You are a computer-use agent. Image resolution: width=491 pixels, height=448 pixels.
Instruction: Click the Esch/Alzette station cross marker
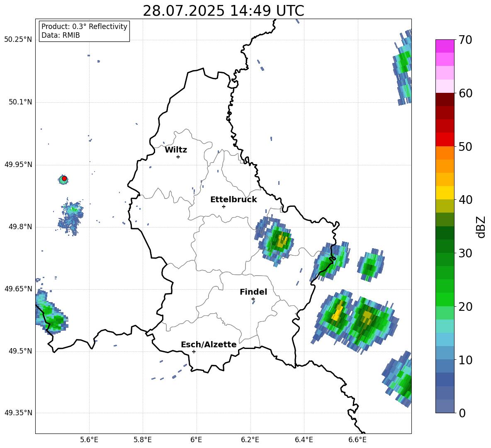(194, 351)
